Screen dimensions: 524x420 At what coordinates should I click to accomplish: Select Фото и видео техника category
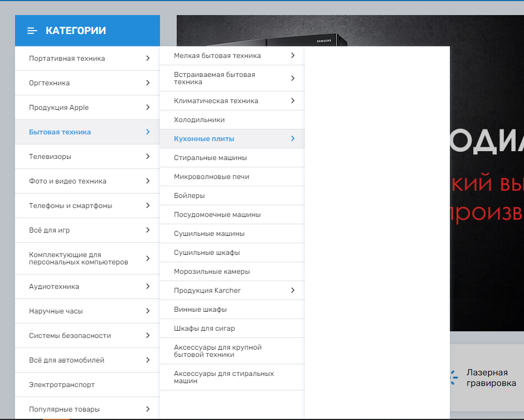click(67, 181)
